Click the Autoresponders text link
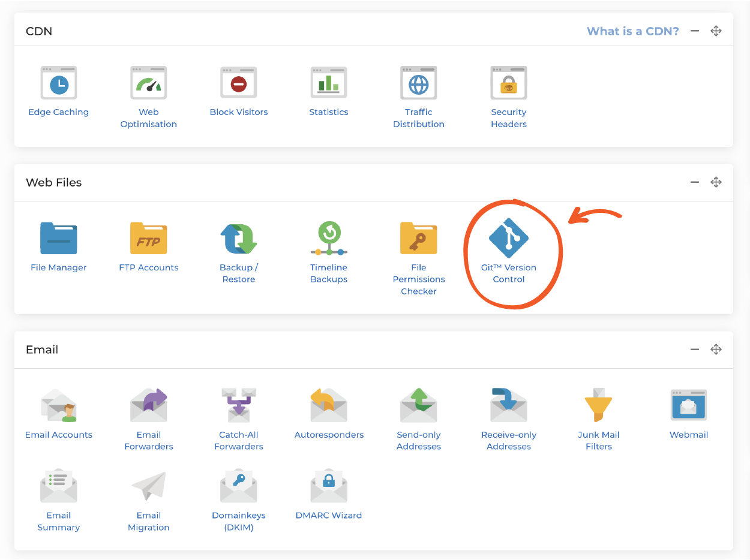Viewport: 750px width, 560px height. pyautogui.click(x=329, y=435)
